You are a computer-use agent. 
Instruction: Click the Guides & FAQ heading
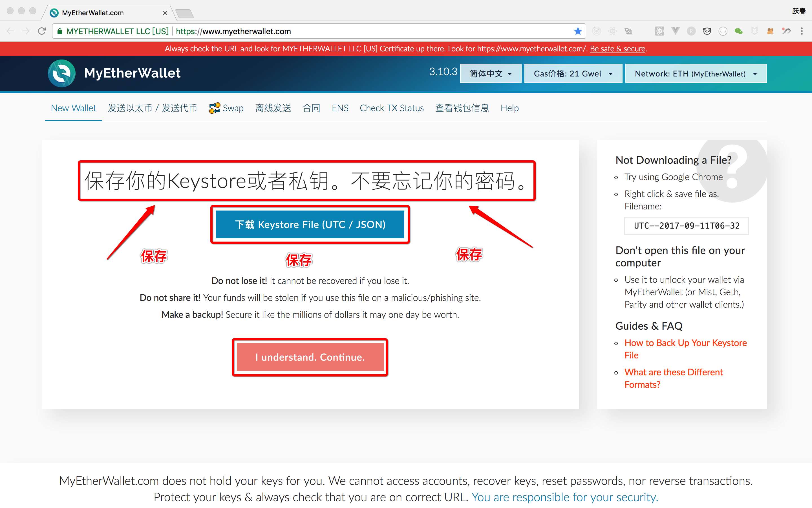649,326
